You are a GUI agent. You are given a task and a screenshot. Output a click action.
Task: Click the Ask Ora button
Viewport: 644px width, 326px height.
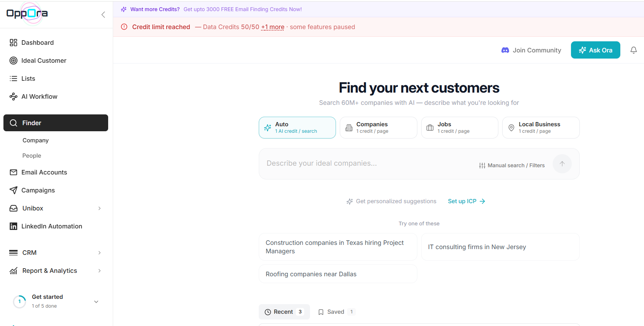595,50
